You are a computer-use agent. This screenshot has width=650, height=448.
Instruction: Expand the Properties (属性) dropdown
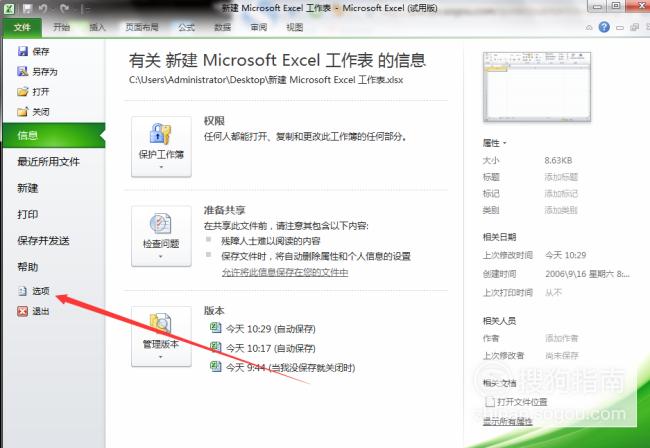click(495, 143)
